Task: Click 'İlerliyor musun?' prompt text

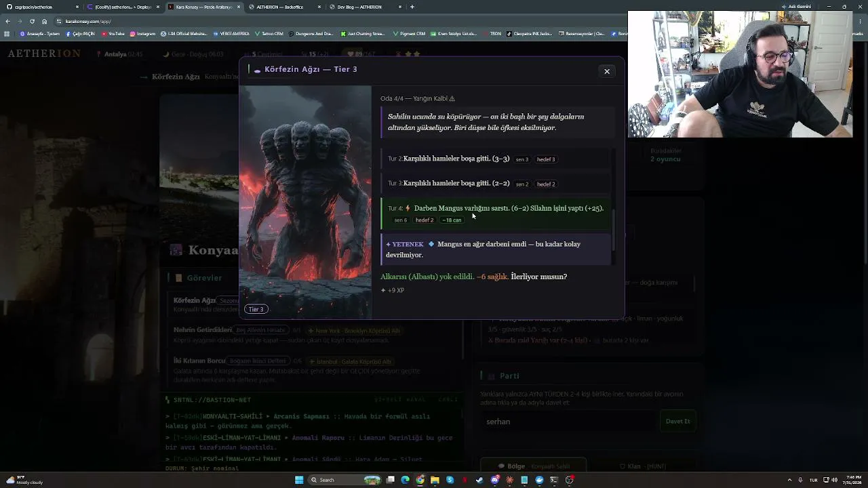Action: (539, 277)
